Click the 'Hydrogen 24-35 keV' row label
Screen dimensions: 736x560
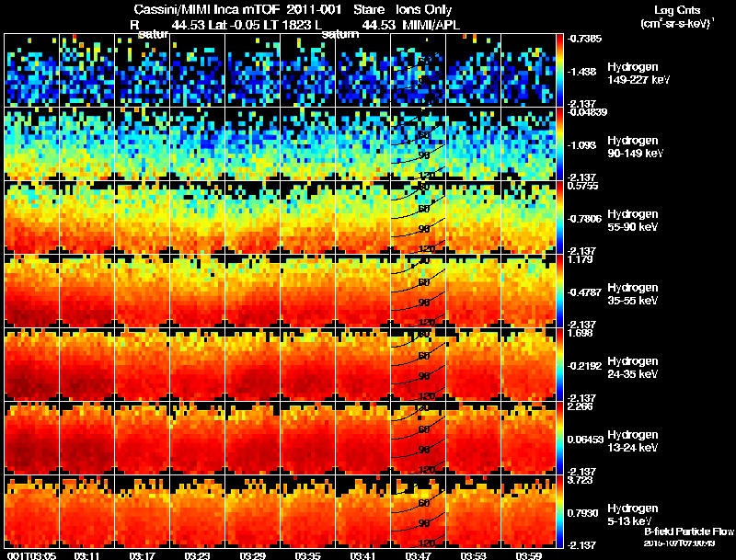click(x=632, y=368)
